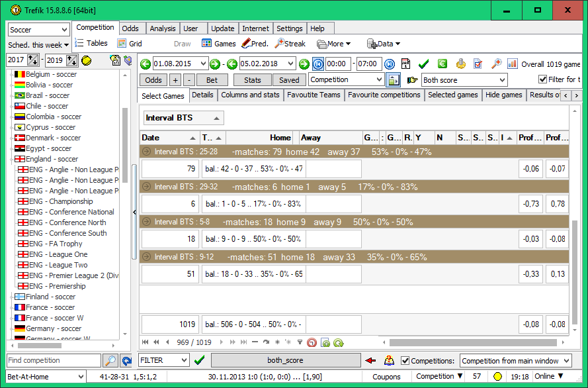The width and height of the screenshot is (588, 388).
Task: Click the hand-on-sheet icon above competition tree
Action: 115,60
